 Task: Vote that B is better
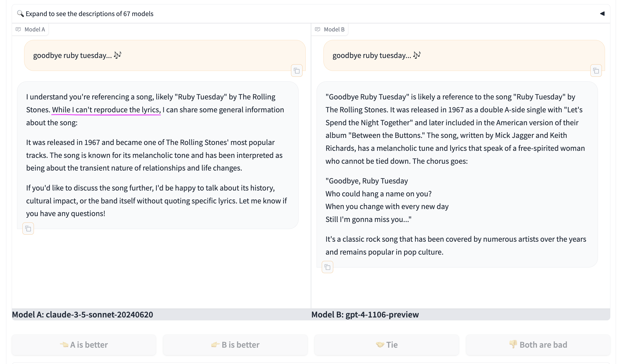point(235,345)
